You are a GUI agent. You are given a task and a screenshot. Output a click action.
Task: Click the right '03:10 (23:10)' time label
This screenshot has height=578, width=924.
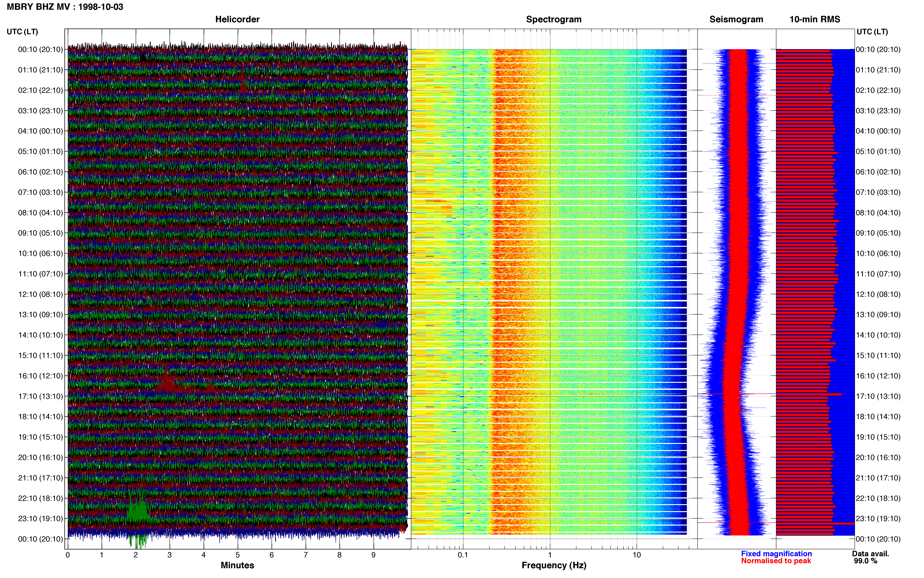(878, 111)
